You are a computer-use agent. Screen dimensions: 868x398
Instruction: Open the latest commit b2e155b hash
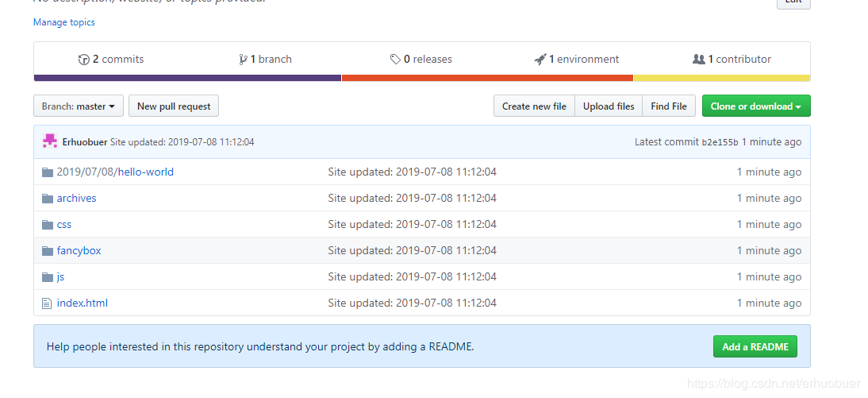click(720, 143)
